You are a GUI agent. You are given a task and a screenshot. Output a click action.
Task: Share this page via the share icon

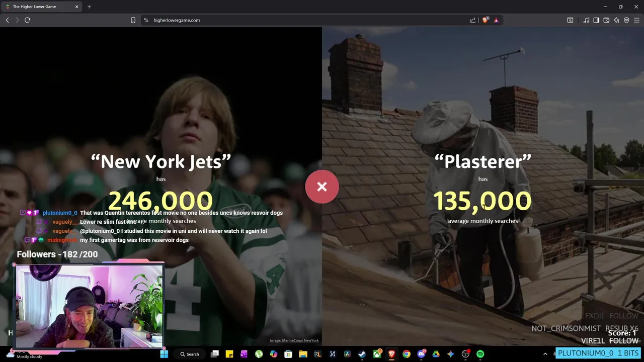pos(472,20)
